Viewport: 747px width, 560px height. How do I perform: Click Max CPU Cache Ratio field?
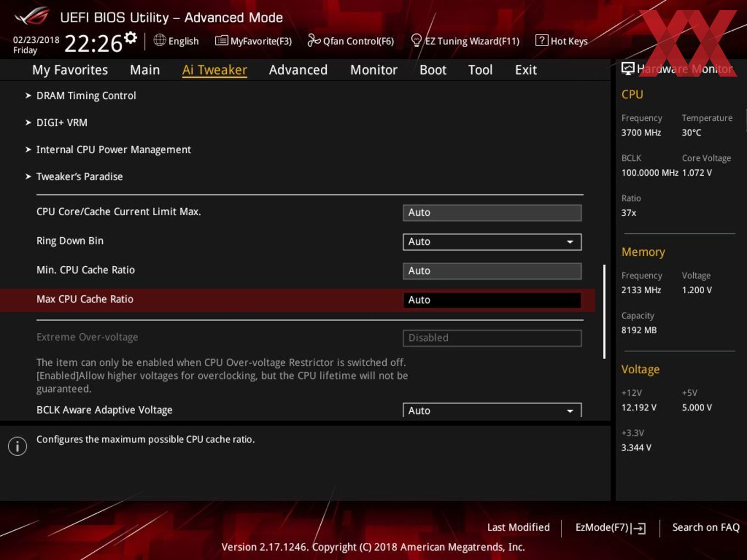click(492, 300)
